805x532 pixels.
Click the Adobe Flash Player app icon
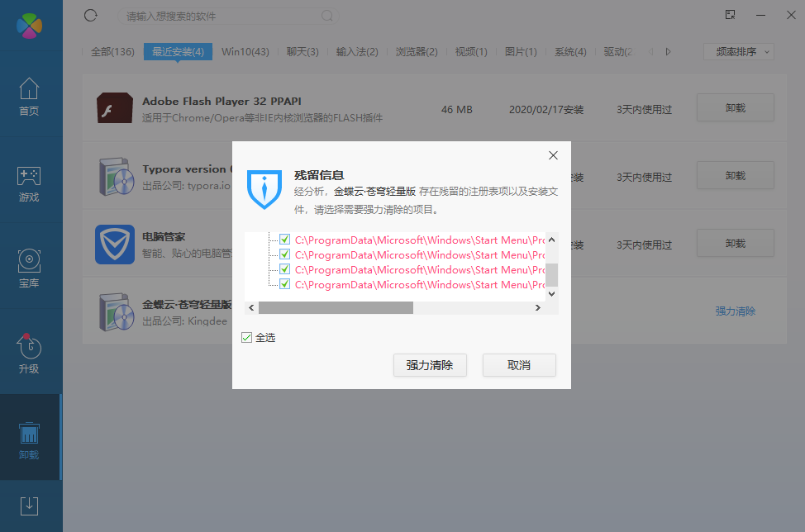[115, 107]
